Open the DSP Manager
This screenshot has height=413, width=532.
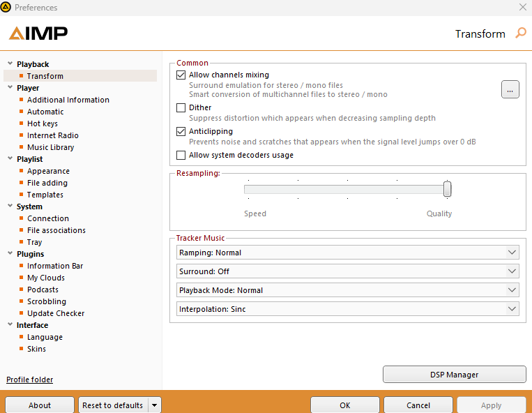point(455,375)
